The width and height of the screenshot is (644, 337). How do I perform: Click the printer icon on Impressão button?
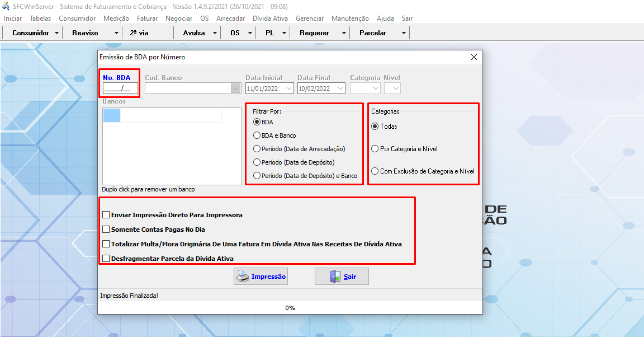tap(242, 277)
